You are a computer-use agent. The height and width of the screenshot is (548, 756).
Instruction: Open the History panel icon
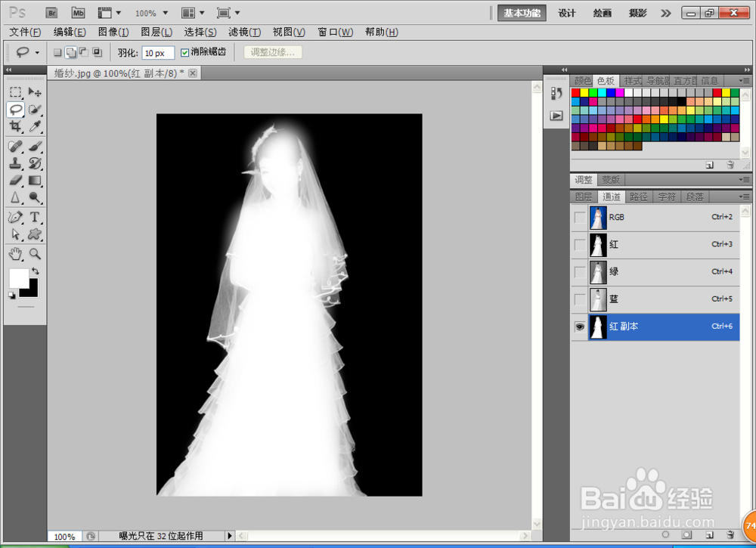pyautogui.click(x=556, y=93)
